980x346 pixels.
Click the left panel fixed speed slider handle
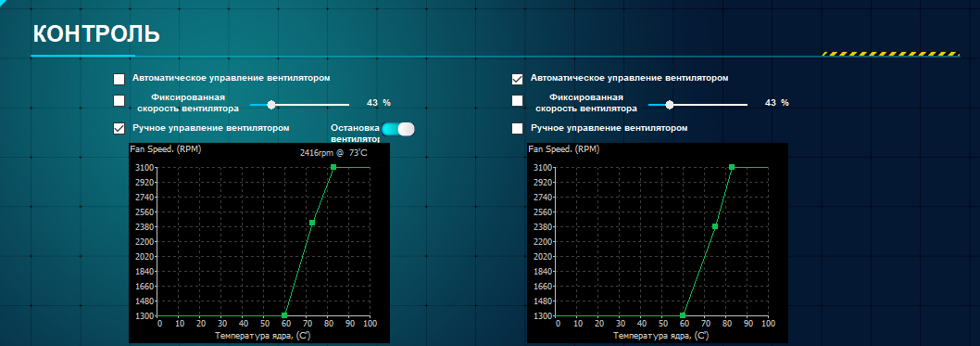click(x=271, y=105)
